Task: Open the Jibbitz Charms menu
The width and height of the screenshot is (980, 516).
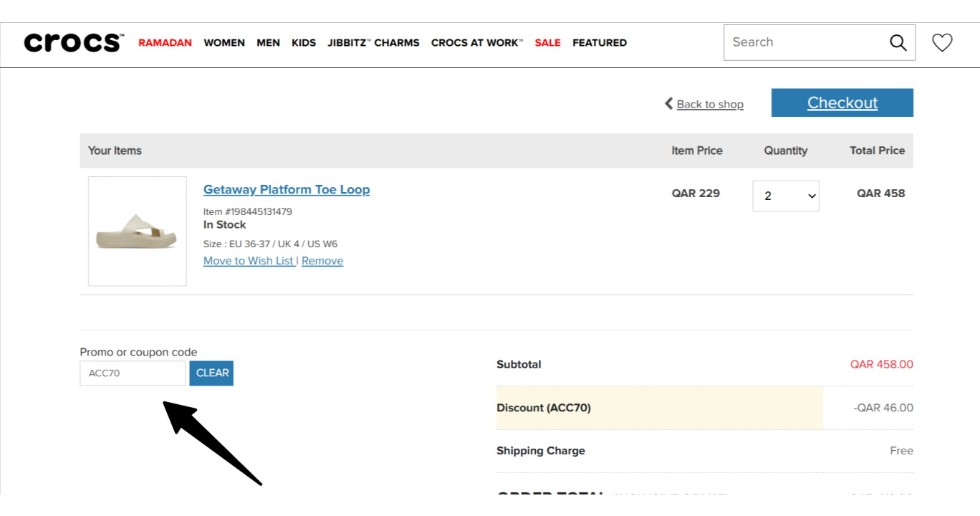Action: click(x=373, y=42)
